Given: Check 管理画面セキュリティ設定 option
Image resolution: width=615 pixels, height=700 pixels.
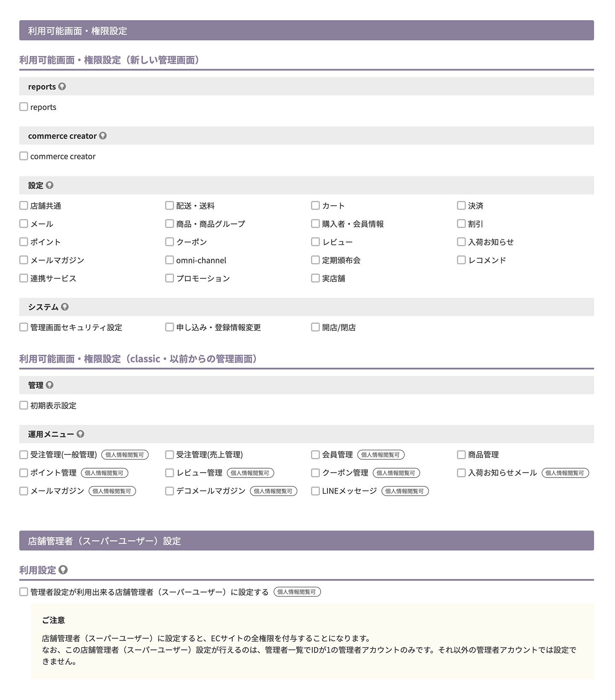Looking at the screenshot, I should point(24,327).
